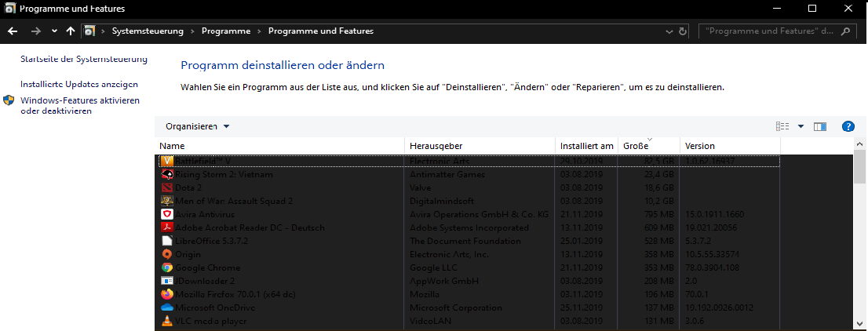The image size is (868, 331).
Task: Click the Microsoft Corporation publisher cell
Action: [456, 307]
